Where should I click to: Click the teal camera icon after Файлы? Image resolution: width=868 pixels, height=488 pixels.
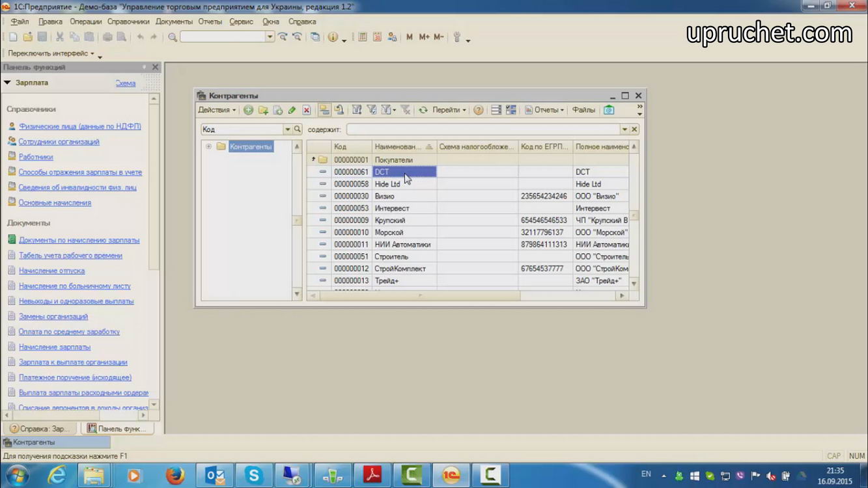tap(609, 110)
